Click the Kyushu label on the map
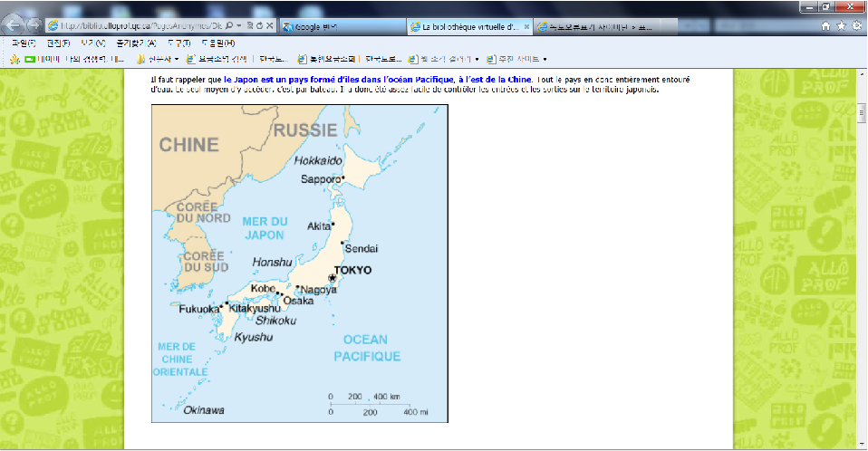 [254, 337]
